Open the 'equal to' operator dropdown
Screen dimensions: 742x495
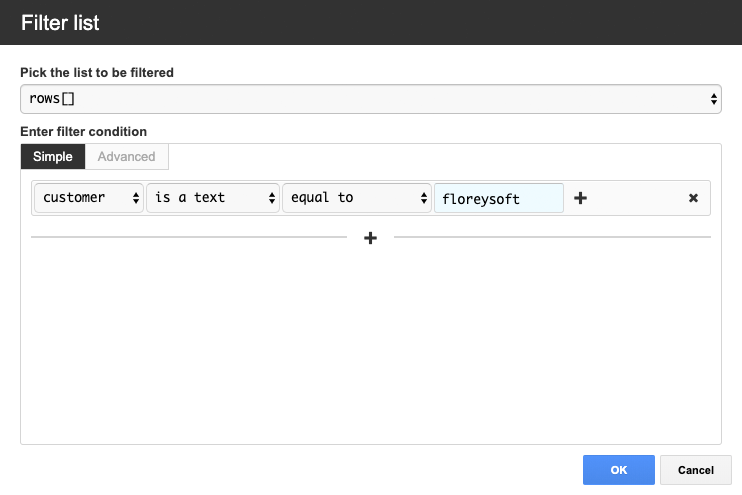pos(357,198)
